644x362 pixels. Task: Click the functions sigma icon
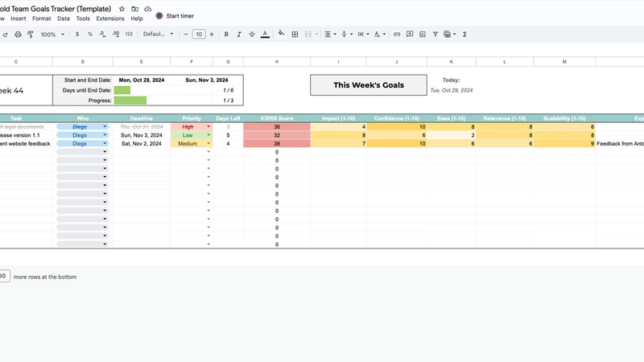point(464,35)
